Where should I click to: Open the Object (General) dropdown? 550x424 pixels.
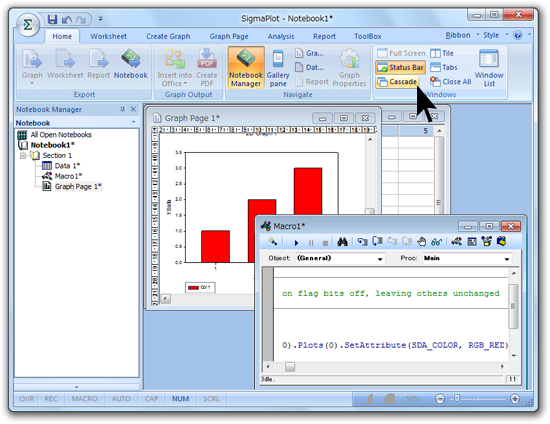point(340,258)
